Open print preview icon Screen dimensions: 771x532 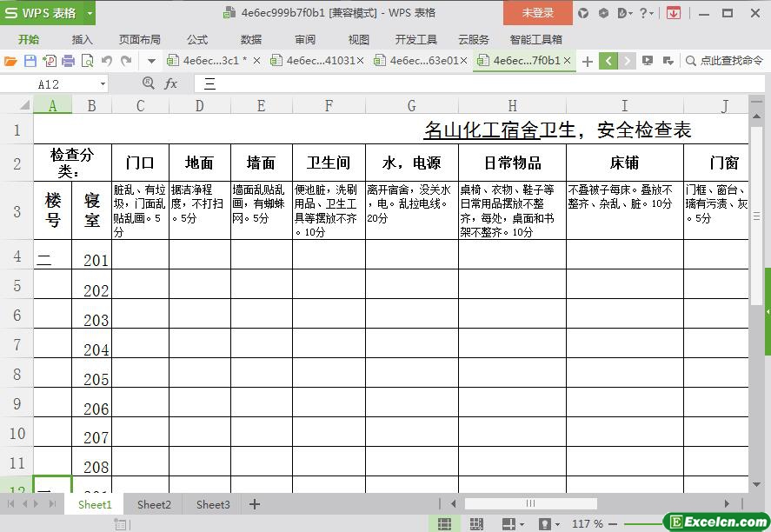[87, 61]
